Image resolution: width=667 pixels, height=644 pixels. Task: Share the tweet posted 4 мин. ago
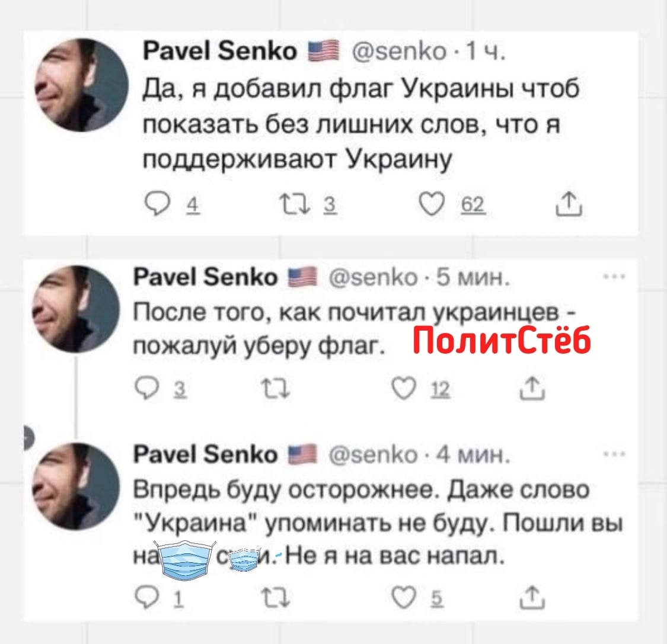click(532, 598)
